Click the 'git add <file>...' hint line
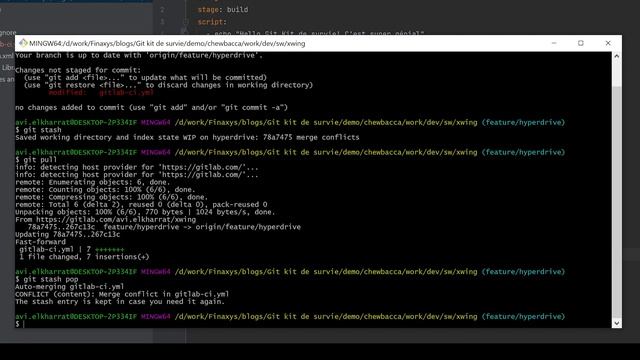 point(145,78)
